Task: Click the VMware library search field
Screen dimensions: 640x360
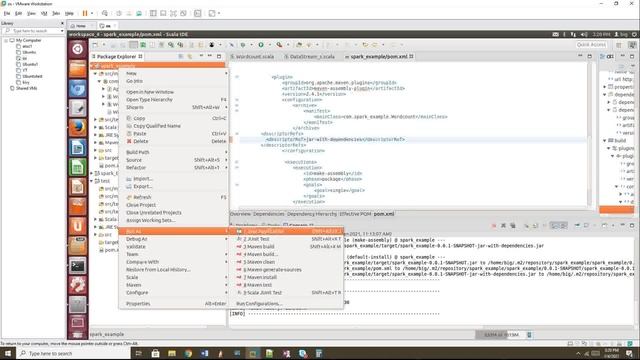Action: pos(33,31)
